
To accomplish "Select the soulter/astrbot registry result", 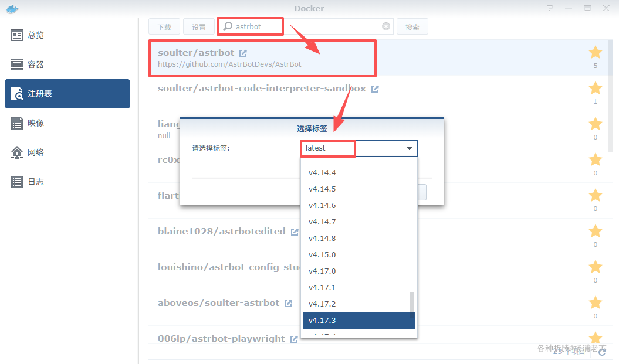I will pos(378,57).
